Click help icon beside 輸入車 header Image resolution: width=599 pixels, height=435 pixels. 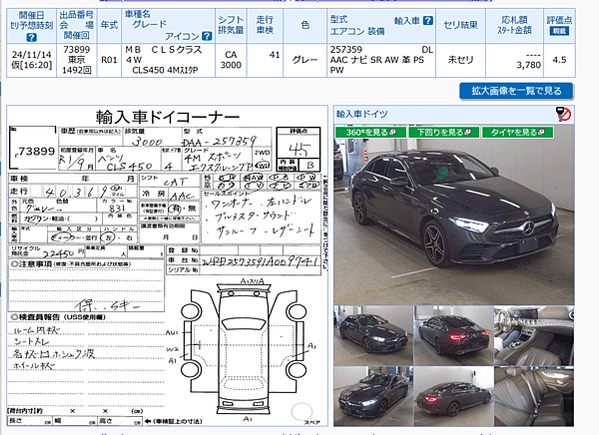428,21
